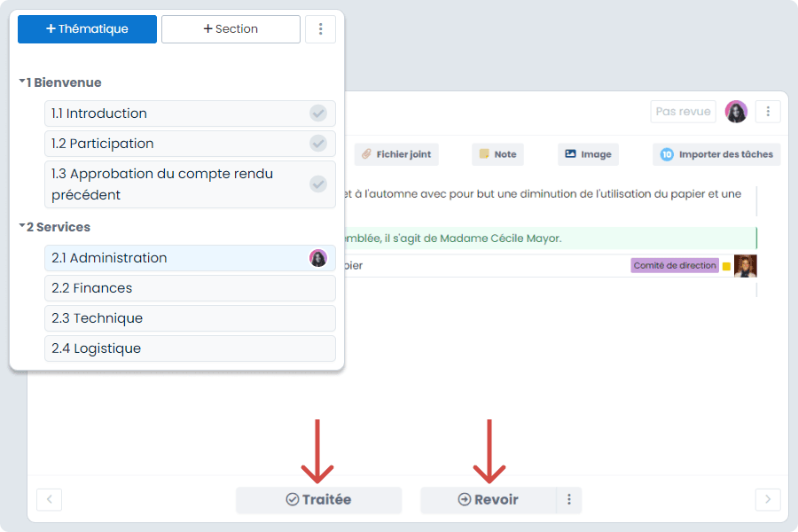The width and height of the screenshot is (798, 532).
Task: Add a new Section
Action: (231, 29)
